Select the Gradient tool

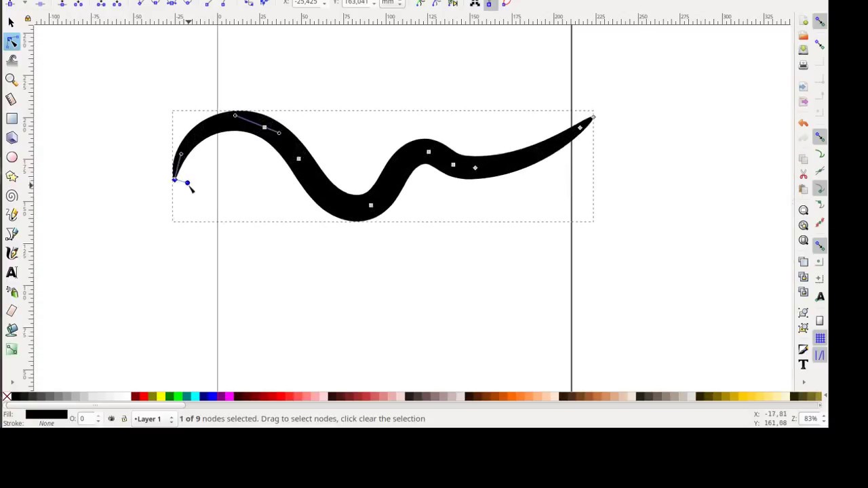(12, 349)
